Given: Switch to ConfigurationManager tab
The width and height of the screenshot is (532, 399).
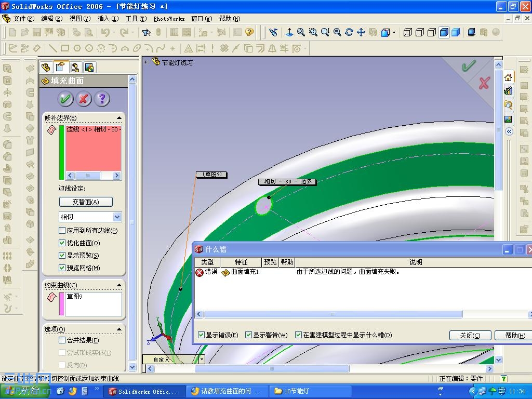Looking at the screenshot, I should (75, 67).
